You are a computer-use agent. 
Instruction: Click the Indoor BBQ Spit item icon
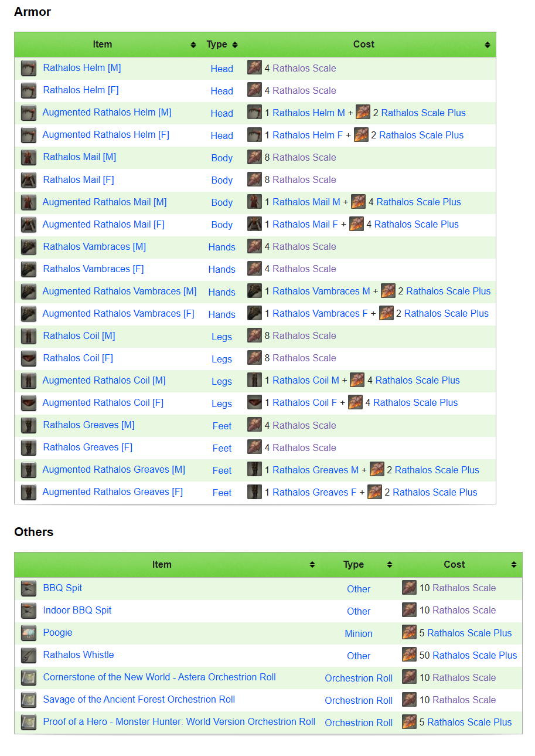click(x=29, y=611)
